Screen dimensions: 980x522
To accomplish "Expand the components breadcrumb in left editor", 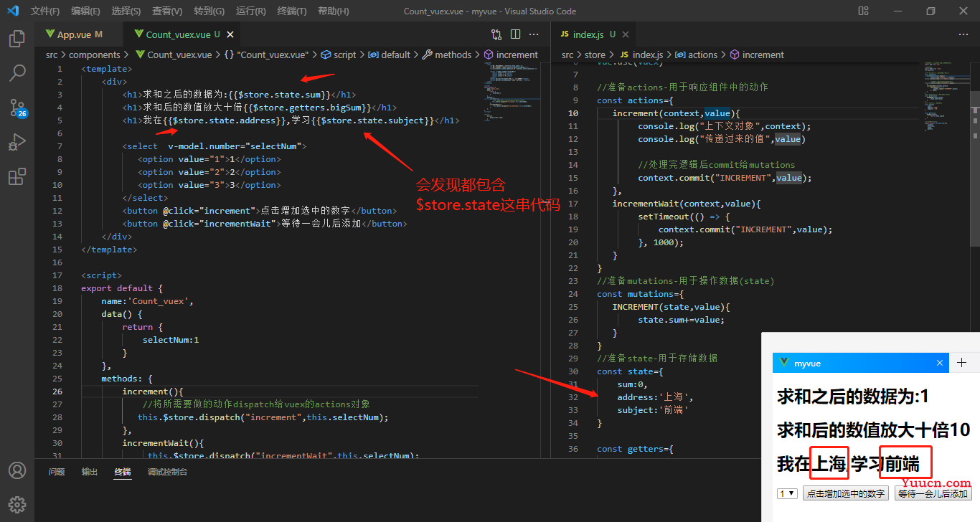I will coord(95,54).
